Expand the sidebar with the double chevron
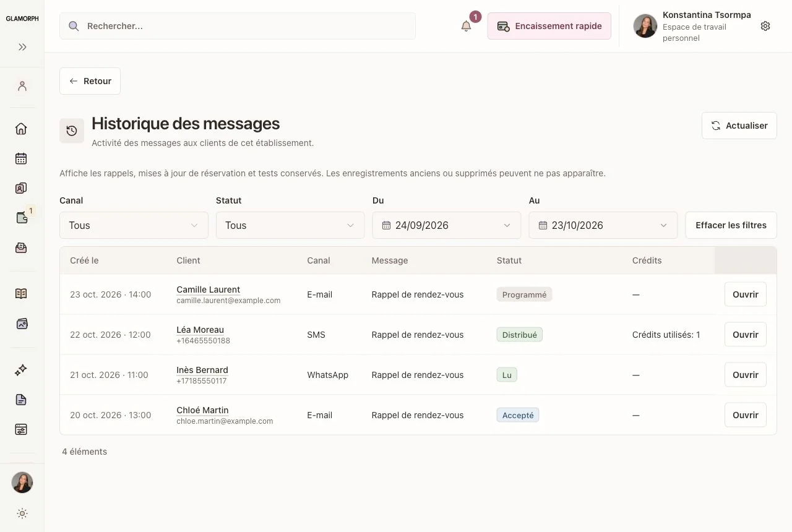This screenshot has height=532, width=792. pyautogui.click(x=22, y=47)
